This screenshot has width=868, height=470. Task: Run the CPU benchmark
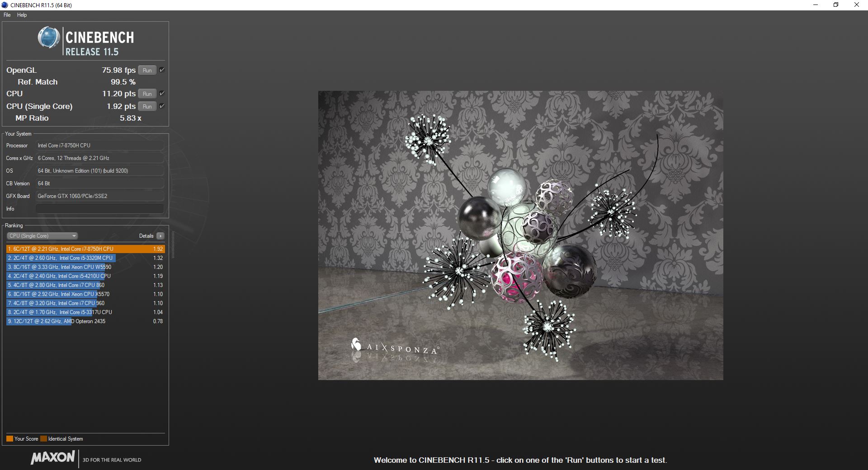tap(147, 94)
